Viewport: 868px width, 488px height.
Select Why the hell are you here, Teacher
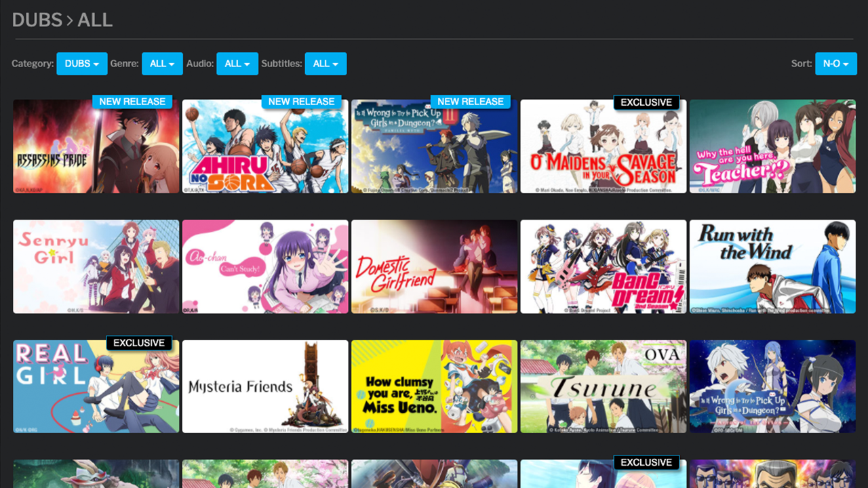[x=772, y=146]
